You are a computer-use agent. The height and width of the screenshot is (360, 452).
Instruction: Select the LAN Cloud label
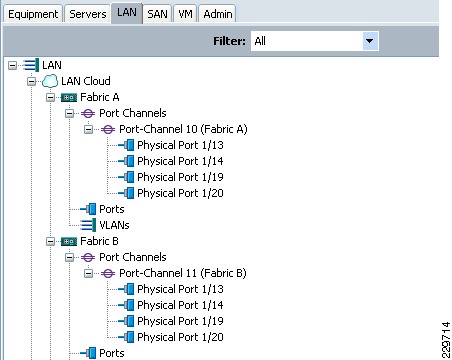click(x=86, y=81)
